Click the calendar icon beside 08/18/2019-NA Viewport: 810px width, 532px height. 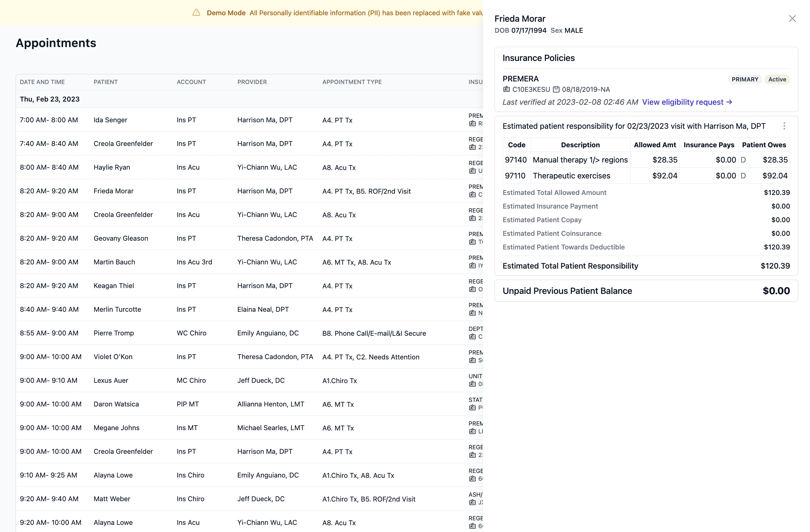click(556, 89)
